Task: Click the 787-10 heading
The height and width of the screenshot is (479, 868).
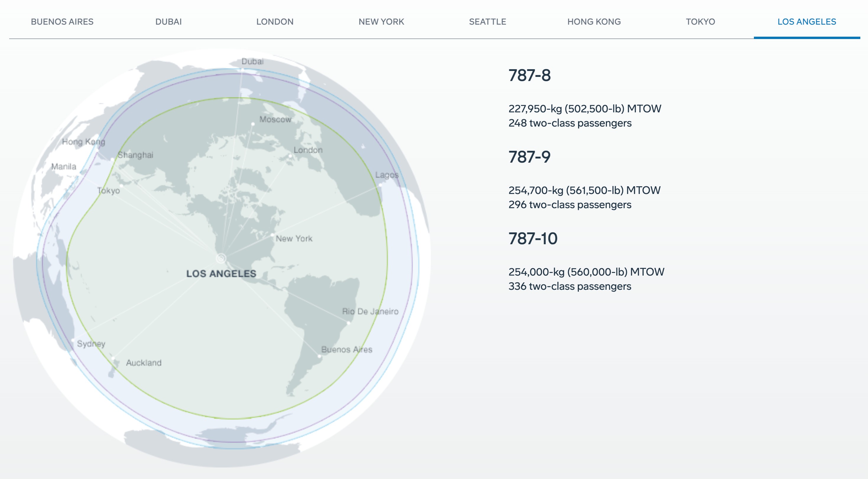Action: pos(533,238)
